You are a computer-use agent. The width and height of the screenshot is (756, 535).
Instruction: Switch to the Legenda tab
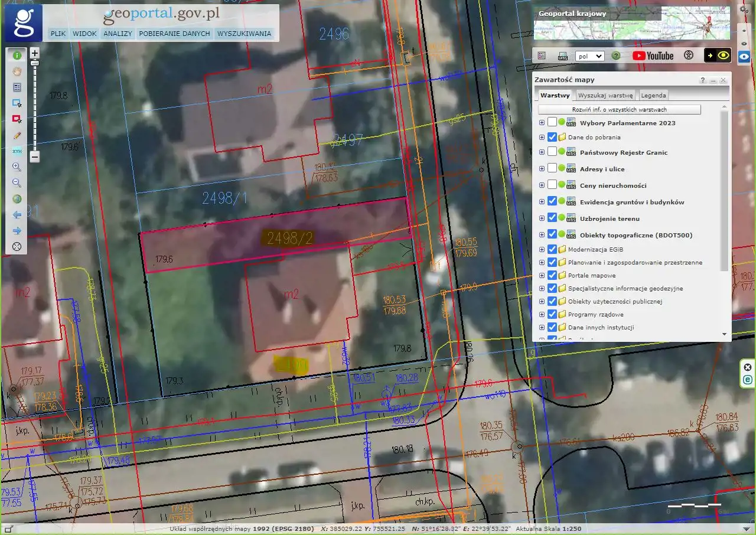(653, 95)
